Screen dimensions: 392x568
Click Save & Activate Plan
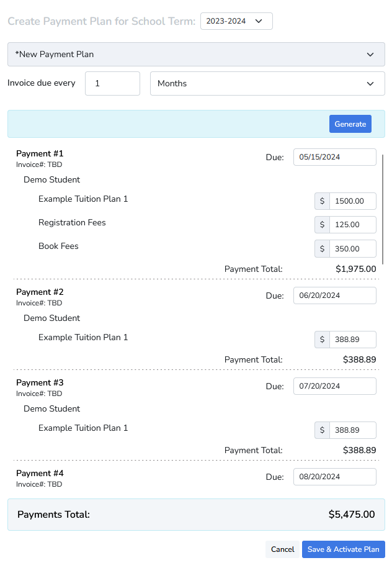click(x=344, y=549)
